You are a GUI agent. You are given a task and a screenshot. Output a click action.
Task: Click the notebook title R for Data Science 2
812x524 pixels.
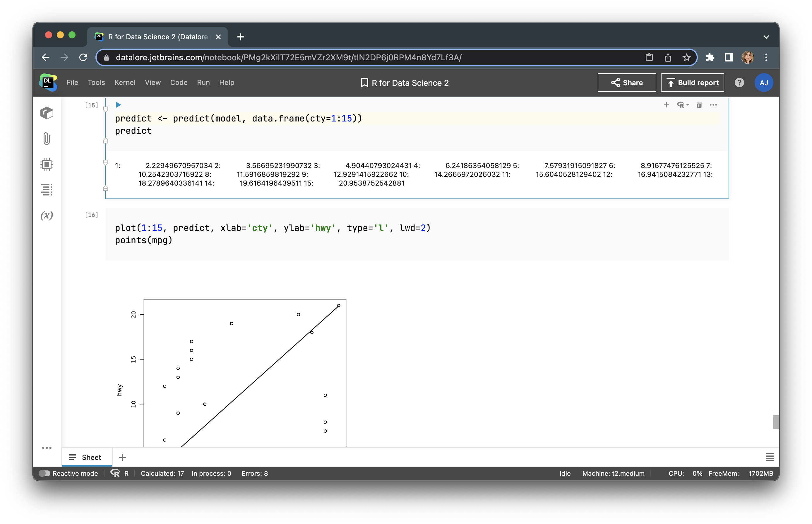point(410,83)
